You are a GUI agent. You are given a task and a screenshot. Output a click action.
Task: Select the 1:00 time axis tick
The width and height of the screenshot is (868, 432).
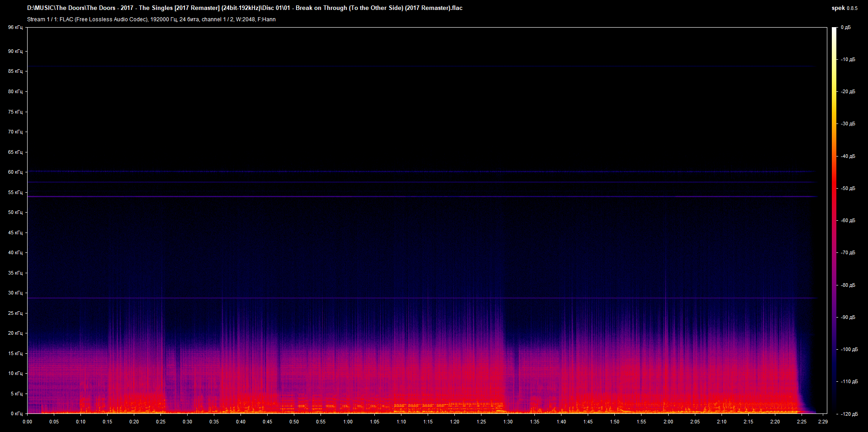pyautogui.click(x=348, y=422)
